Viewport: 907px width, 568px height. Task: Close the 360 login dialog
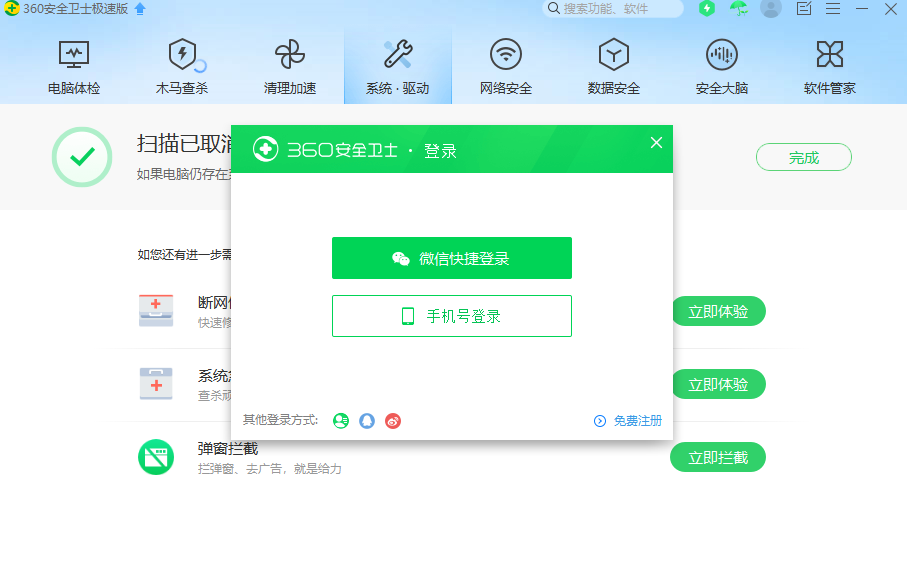click(656, 143)
